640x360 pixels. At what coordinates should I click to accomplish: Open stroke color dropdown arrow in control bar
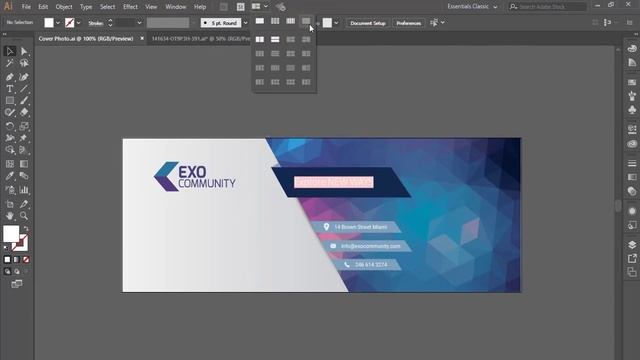point(78,23)
